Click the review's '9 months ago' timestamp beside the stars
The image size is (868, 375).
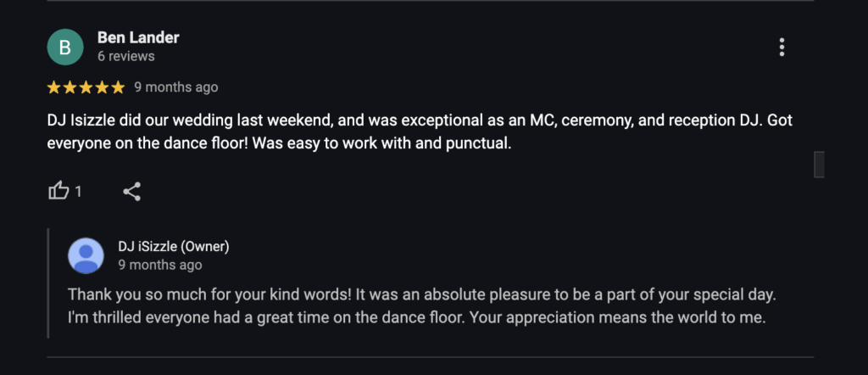coord(176,87)
